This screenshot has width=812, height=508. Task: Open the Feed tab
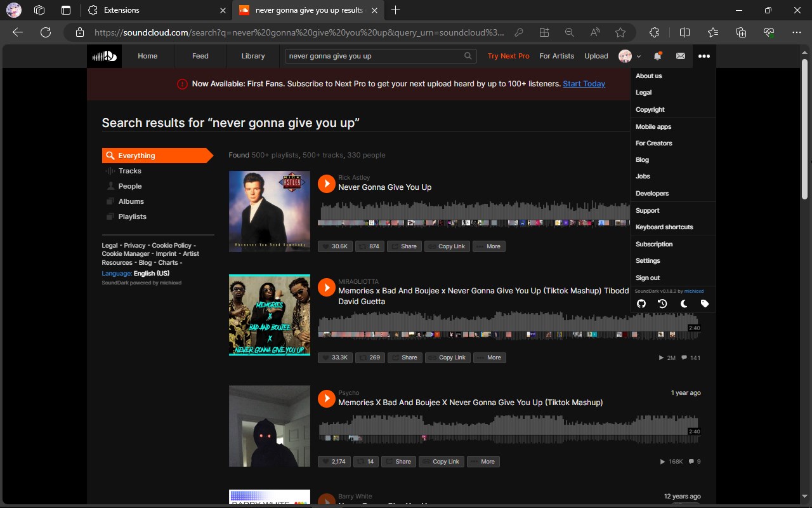click(x=200, y=56)
